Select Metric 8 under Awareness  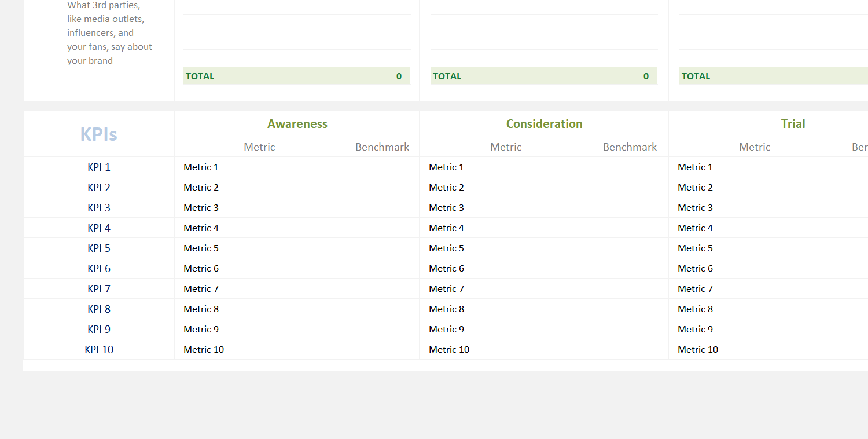(201, 309)
